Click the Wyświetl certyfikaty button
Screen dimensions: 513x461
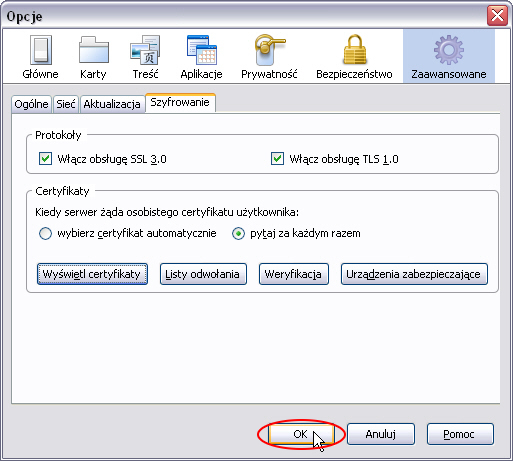click(x=92, y=274)
